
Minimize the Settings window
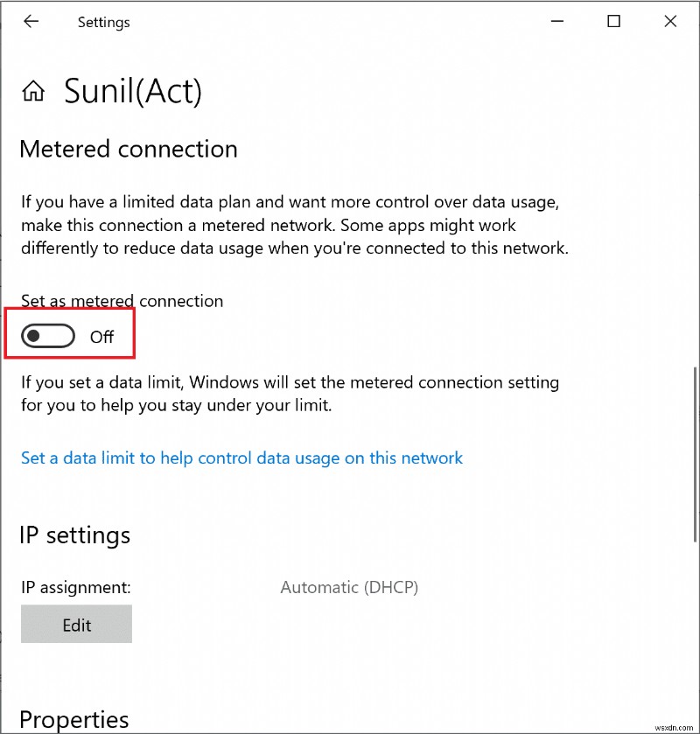tap(557, 21)
